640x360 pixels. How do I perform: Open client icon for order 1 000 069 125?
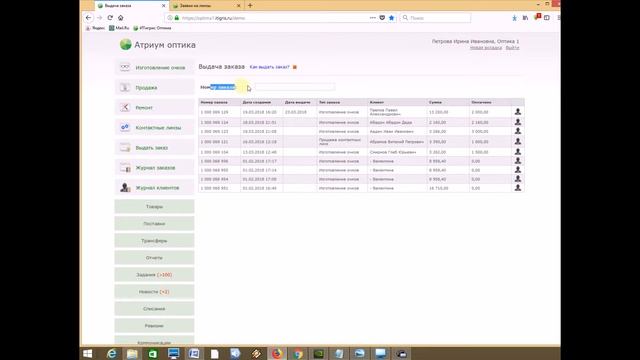(x=518, y=111)
